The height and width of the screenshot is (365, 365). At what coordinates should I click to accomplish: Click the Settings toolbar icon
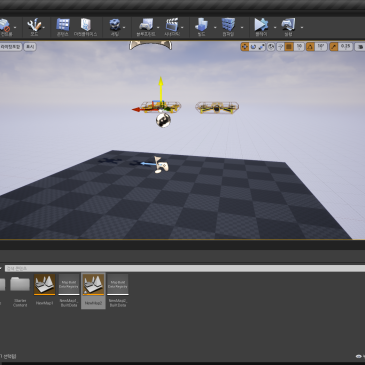(x=115, y=27)
